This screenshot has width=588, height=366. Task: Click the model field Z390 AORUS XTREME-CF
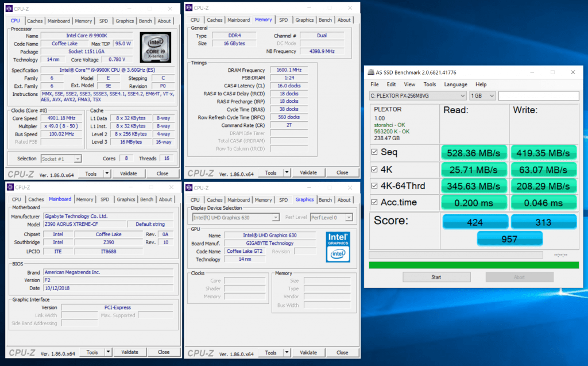click(84, 224)
